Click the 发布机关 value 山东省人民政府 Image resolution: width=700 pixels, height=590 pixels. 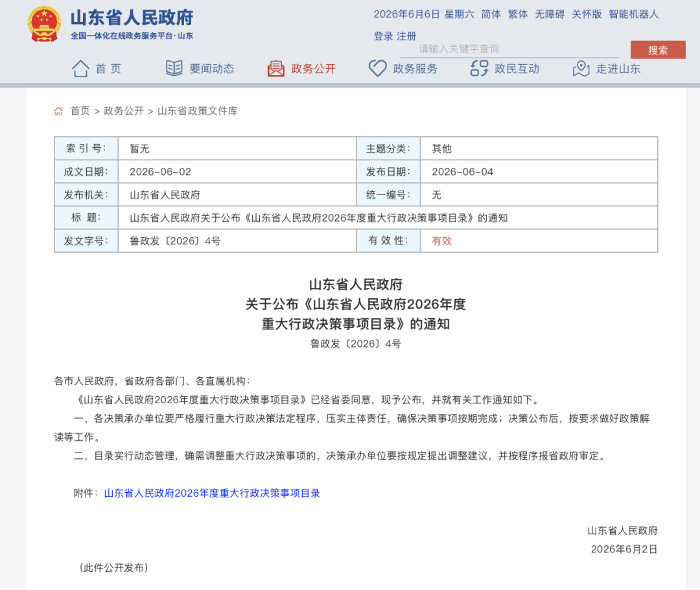tap(165, 195)
